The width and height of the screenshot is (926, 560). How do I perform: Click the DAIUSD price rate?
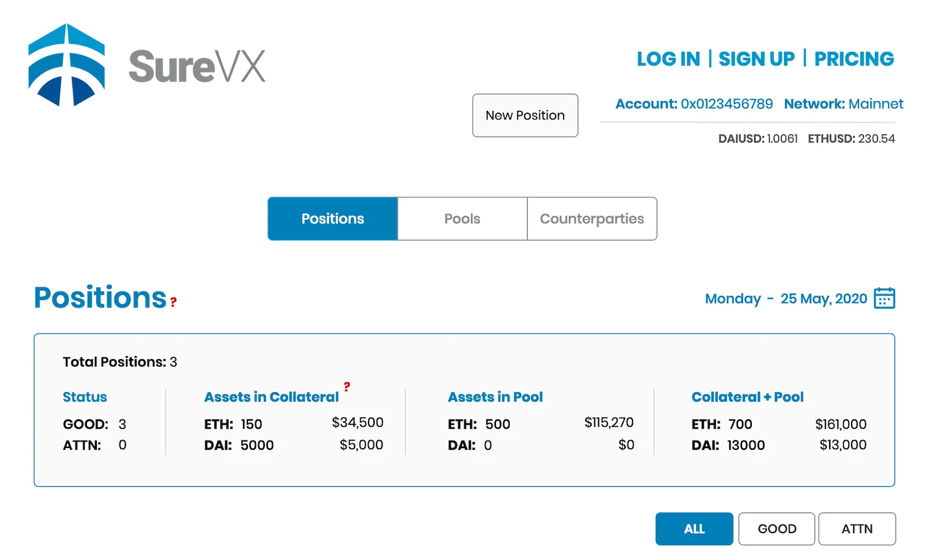pos(758,139)
